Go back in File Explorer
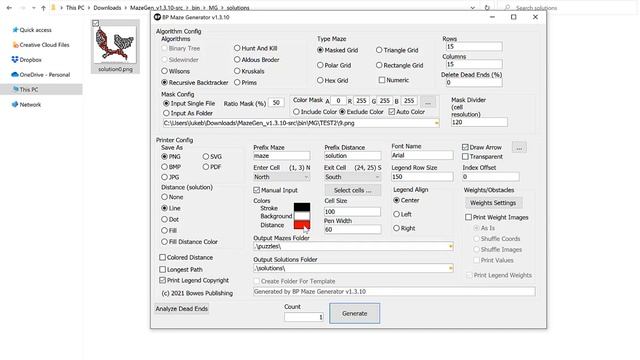Viewport: 640px width, 360px height. pos(9,8)
